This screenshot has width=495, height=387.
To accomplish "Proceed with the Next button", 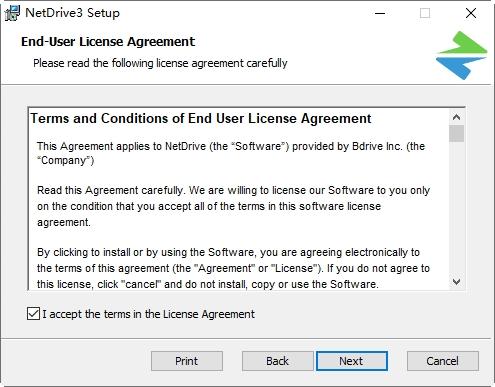I will 352,361.
